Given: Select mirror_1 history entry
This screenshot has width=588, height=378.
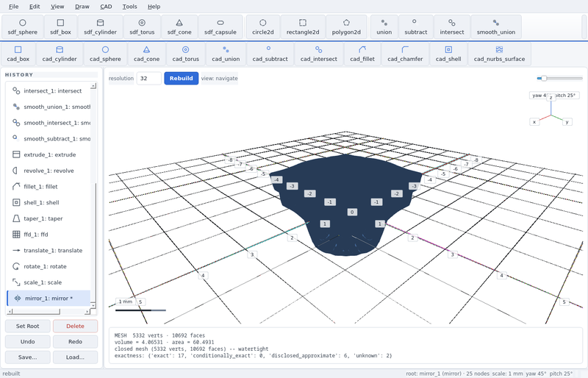Looking at the screenshot, I should (x=49, y=298).
